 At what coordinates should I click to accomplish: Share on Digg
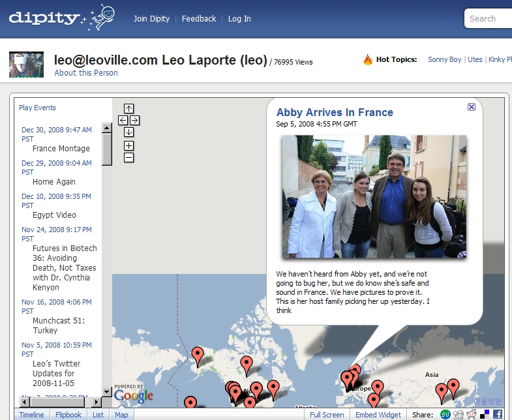(459, 414)
